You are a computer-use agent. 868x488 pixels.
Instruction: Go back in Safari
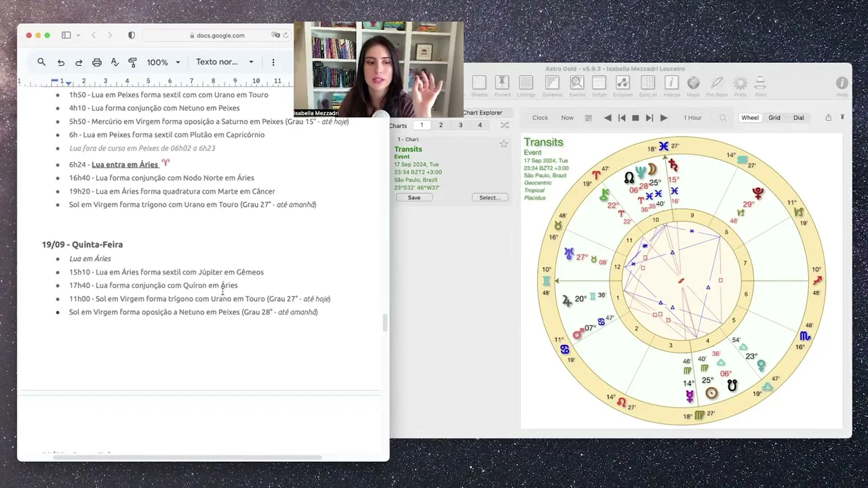tap(94, 35)
